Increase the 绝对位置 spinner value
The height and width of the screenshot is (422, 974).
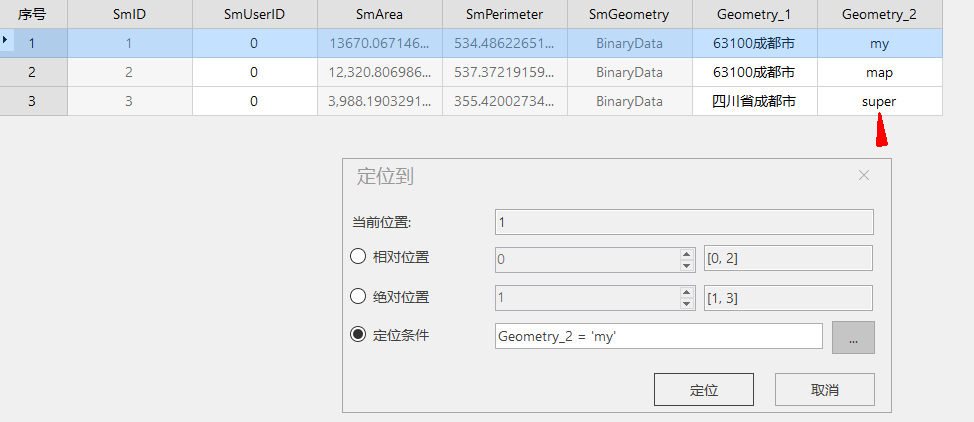tap(686, 292)
